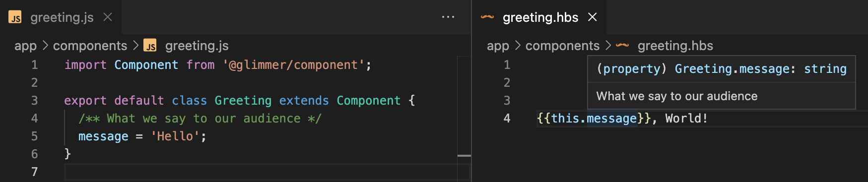Click 'Component' after extends on line 3
Viewport: 868px width, 182px height.
(368, 101)
